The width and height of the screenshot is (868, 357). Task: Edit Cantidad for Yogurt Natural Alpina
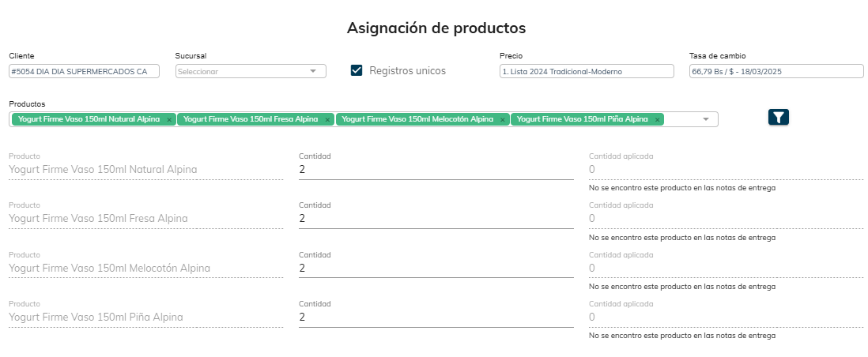point(436,169)
